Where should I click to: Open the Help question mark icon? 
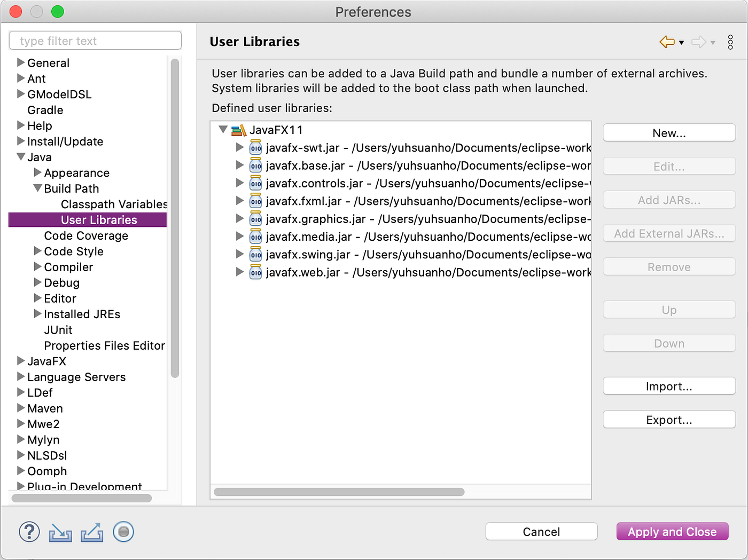point(29,532)
